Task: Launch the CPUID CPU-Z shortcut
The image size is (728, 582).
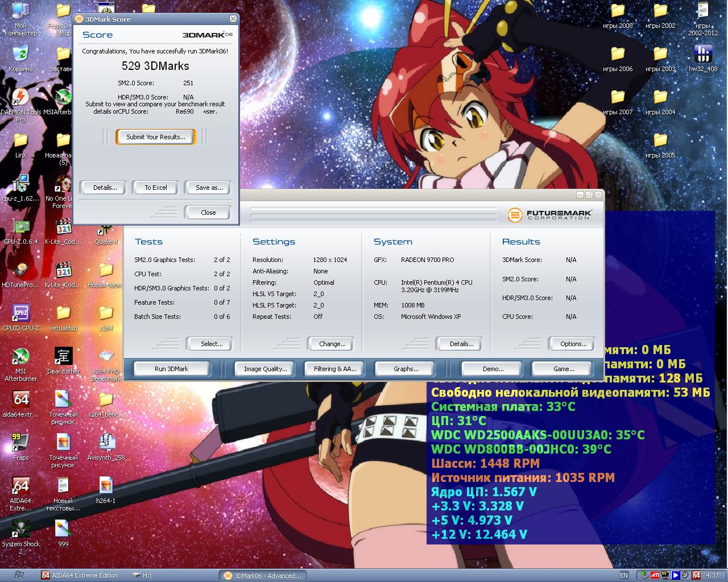Action: pos(21,318)
